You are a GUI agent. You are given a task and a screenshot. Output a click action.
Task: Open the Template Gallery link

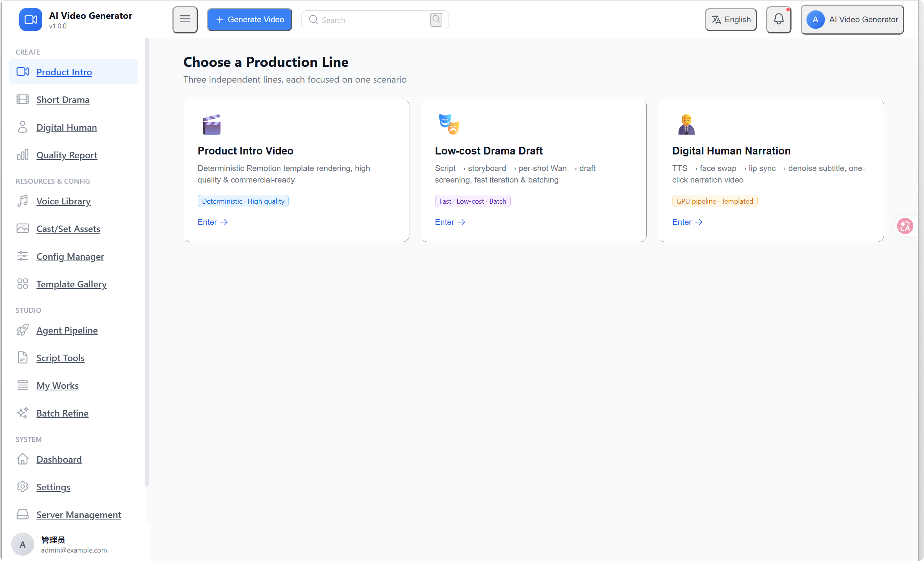71,284
